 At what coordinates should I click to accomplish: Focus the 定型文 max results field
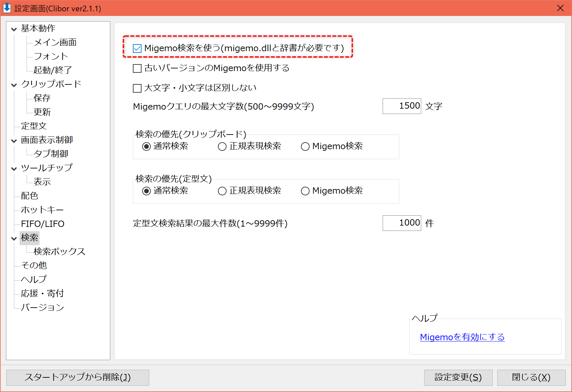click(x=402, y=223)
